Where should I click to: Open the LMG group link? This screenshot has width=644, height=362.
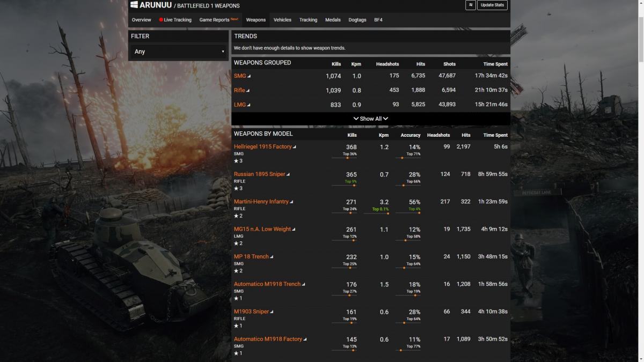click(x=240, y=105)
